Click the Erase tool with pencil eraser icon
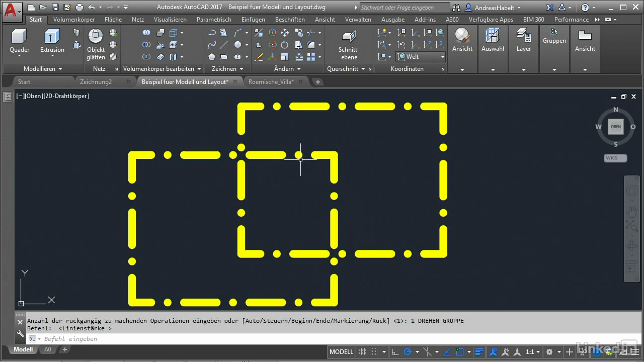 pos(259,57)
